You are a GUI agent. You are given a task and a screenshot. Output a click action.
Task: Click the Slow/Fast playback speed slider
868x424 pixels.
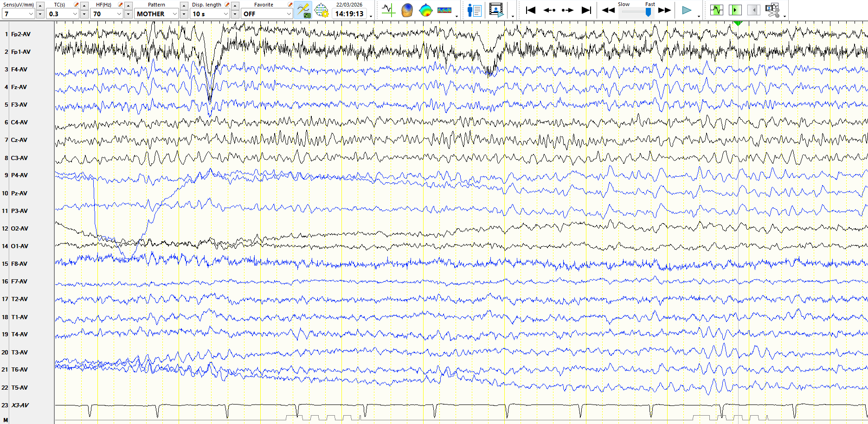637,13
